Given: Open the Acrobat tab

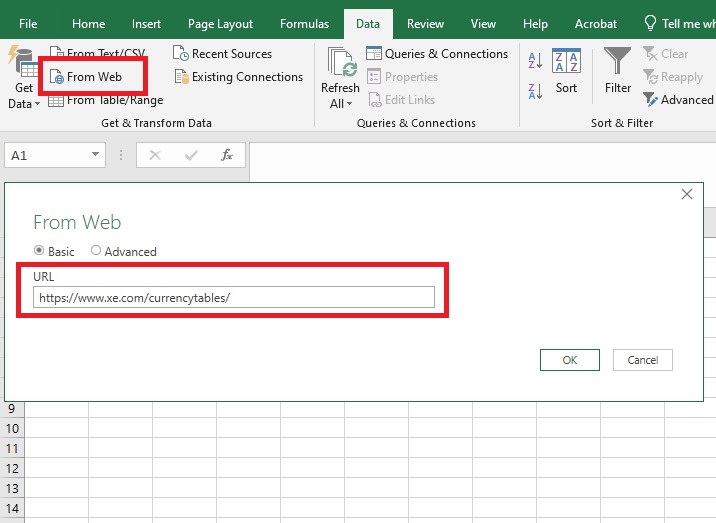Looking at the screenshot, I should click(x=595, y=24).
